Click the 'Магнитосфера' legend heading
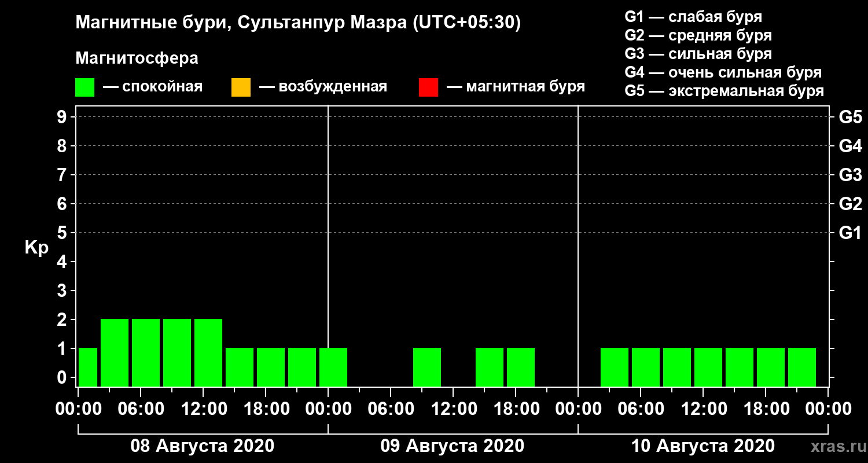This screenshot has width=868, height=463. (137, 58)
